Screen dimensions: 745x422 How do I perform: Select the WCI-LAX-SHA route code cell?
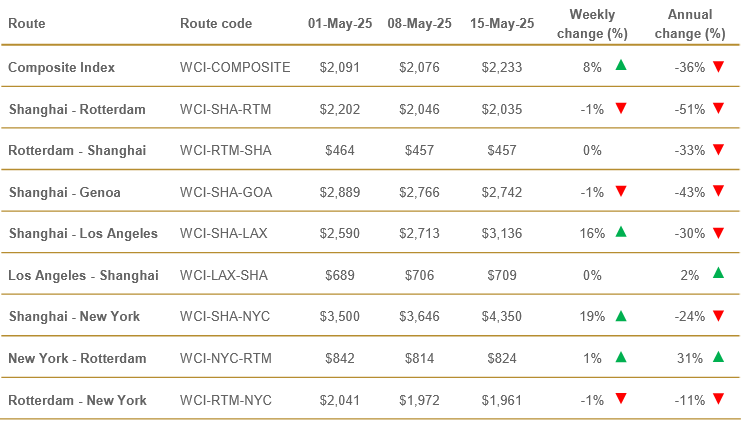pos(224,275)
